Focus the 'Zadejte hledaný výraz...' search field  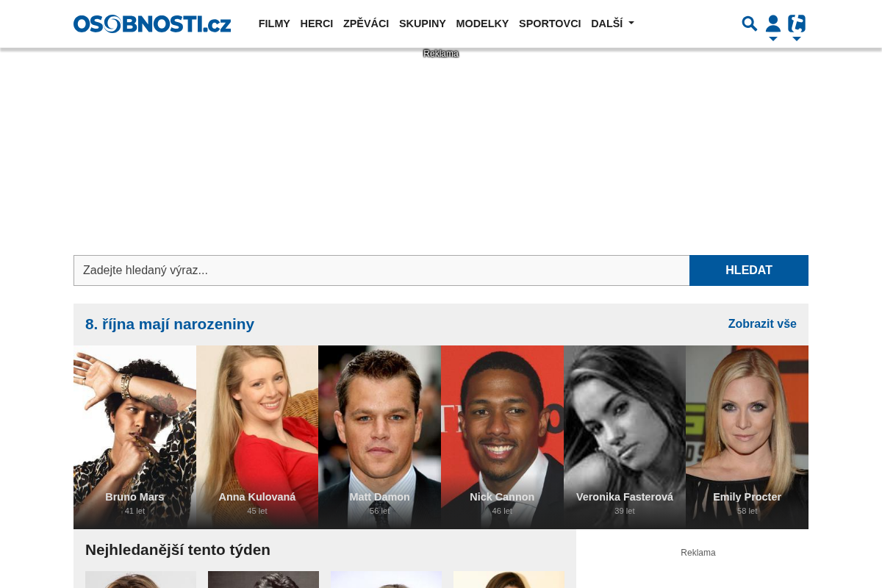click(381, 270)
